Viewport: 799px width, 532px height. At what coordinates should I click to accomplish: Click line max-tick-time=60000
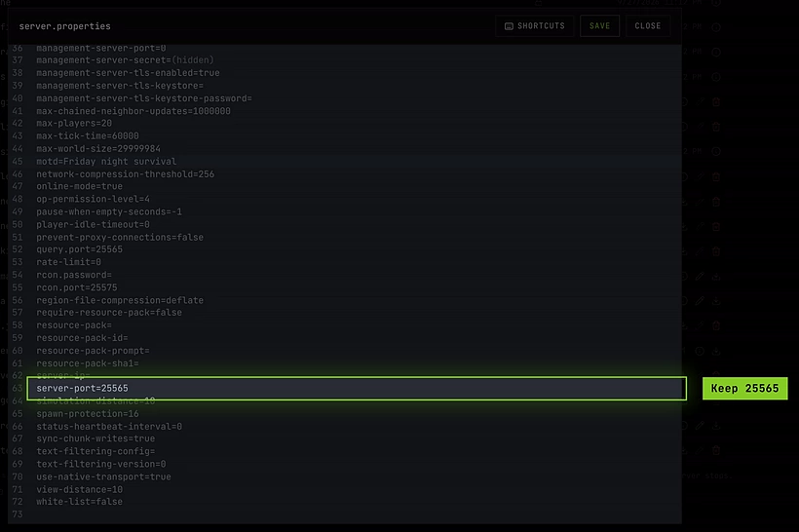pyautogui.click(x=88, y=136)
